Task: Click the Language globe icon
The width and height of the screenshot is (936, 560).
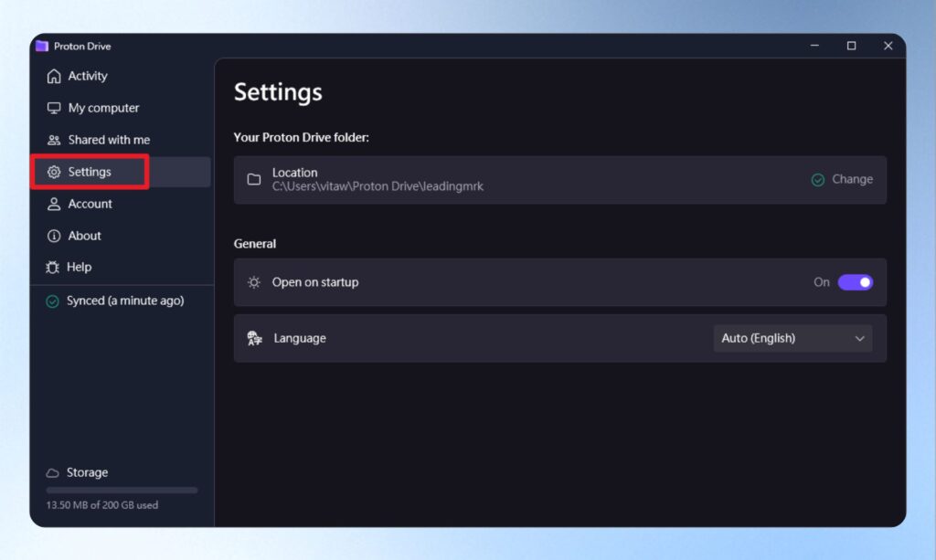Action: click(254, 338)
